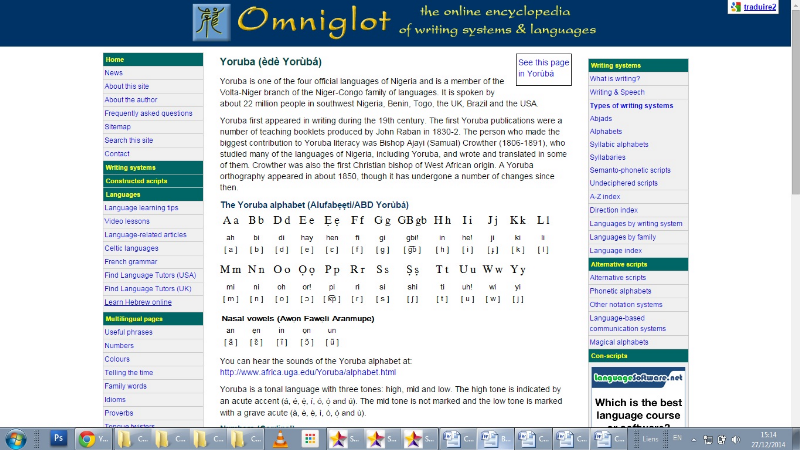Open the Family words link
This screenshot has width=800, height=450.
tap(126, 386)
